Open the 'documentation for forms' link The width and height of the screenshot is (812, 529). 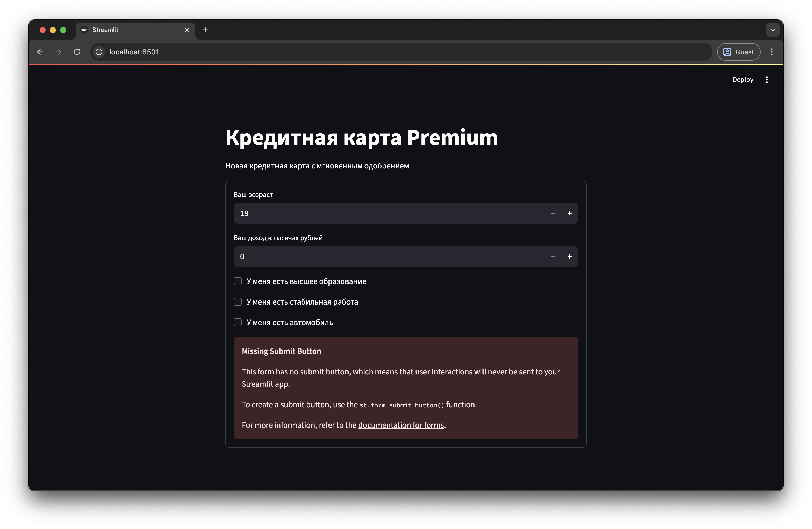pyautogui.click(x=401, y=425)
